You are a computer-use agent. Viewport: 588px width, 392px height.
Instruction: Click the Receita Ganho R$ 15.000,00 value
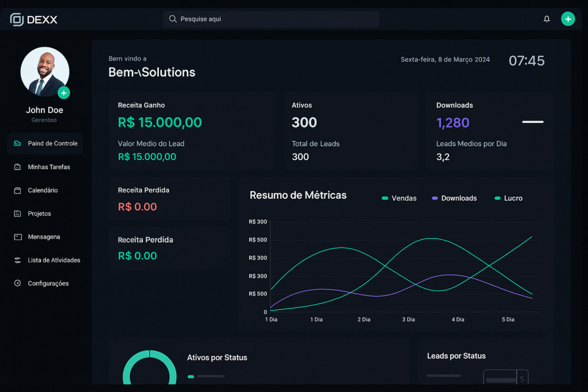(160, 122)
